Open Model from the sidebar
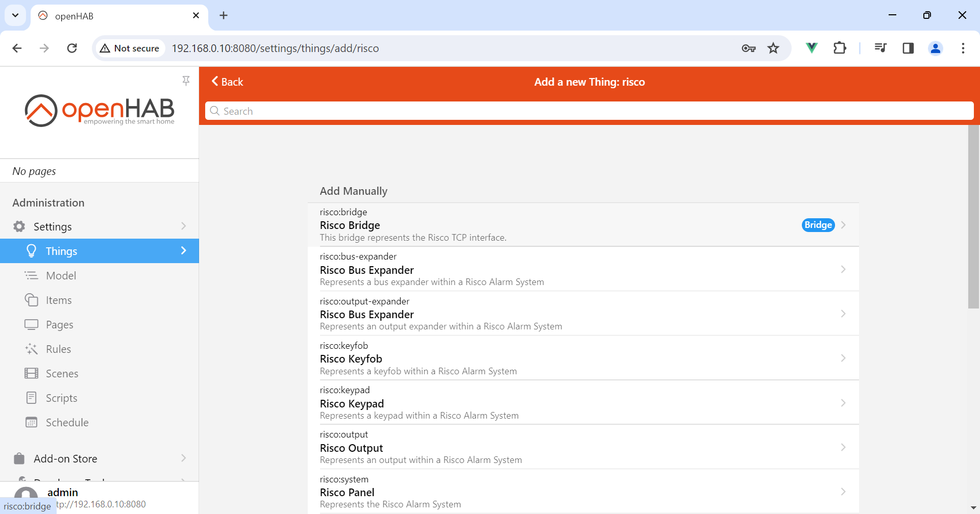 pos(61,275)
